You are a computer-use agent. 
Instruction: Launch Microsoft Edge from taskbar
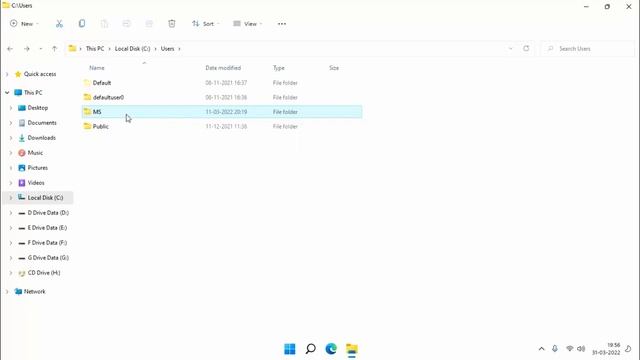(331, 349)
